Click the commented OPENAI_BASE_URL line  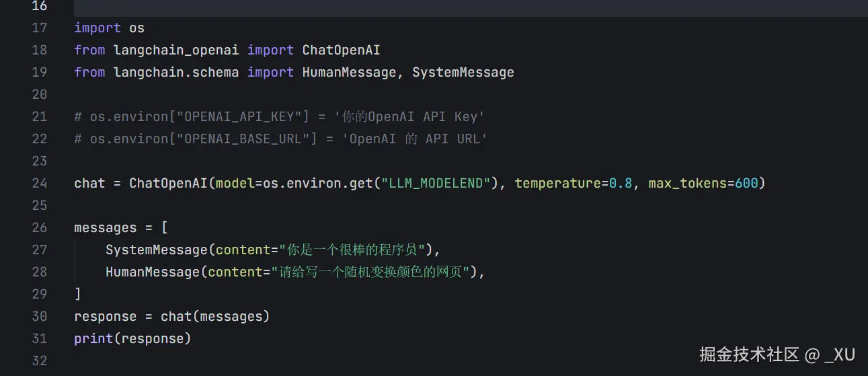[x=280, y=139]
